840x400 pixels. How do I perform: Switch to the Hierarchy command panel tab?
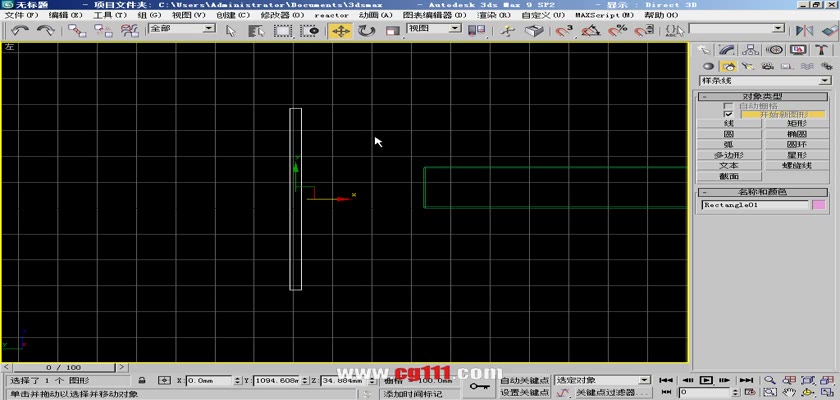click(x=751, y=50)
